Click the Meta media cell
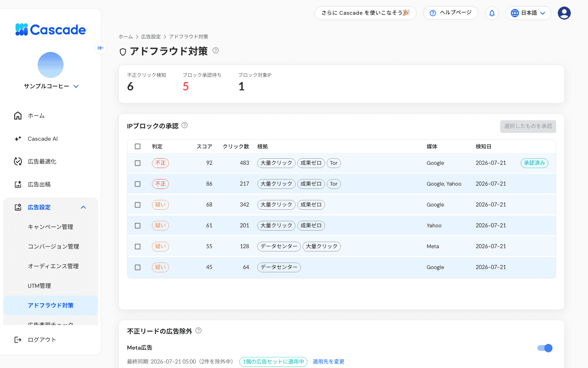 433,247
